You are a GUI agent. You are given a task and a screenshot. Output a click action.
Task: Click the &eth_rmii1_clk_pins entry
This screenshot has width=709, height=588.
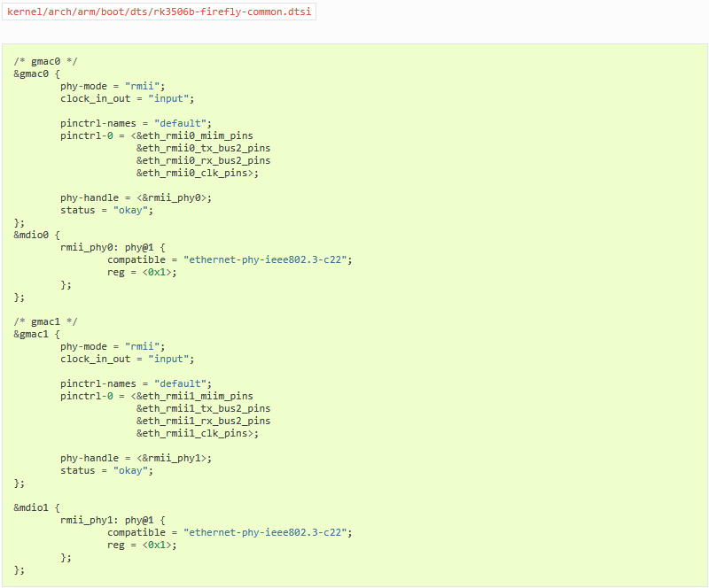[x=195, y=433]
